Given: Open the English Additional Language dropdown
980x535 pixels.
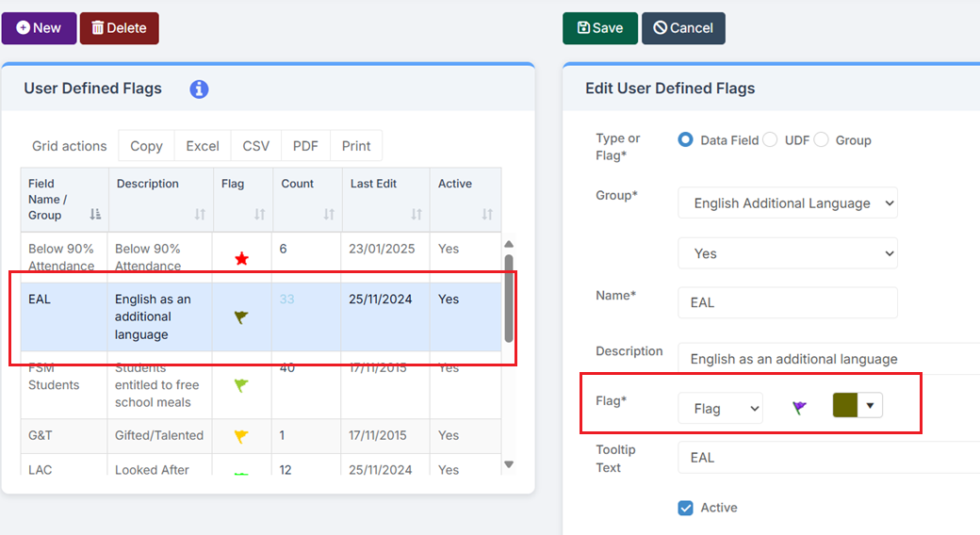Looking at the screenshot, I should point(787,203).
